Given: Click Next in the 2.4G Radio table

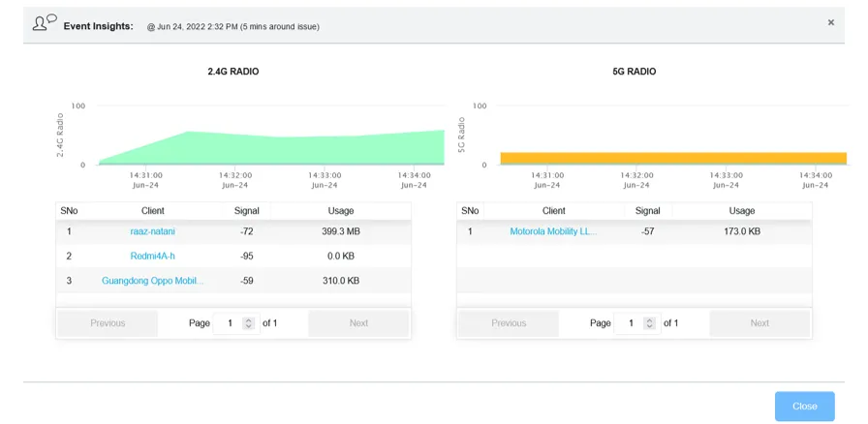Looking at the screenshot, I should (358, 323).
